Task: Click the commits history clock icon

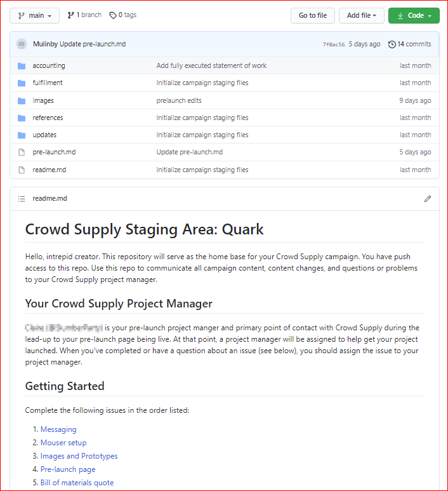Action: [392, 44]
